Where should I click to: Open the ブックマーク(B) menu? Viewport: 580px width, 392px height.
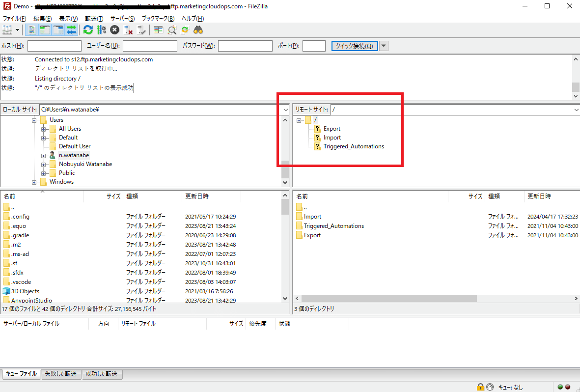158,19
